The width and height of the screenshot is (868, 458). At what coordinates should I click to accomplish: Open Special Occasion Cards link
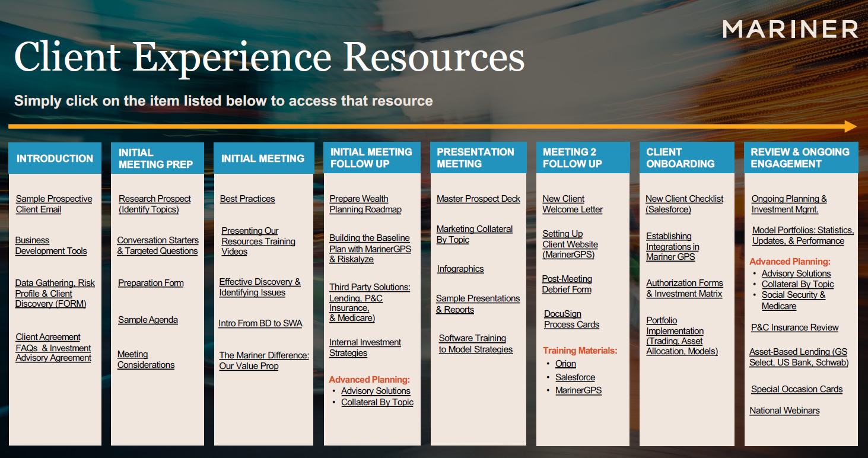tap(797, 389)
